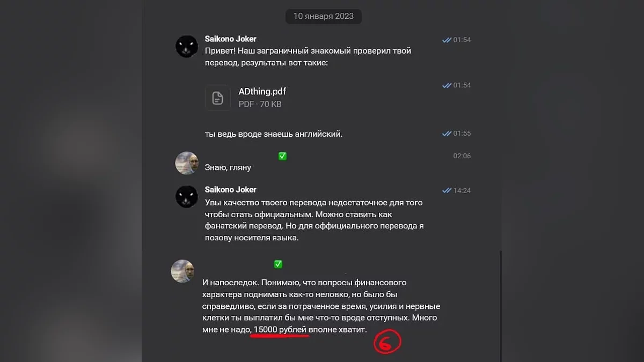Click the avatar beside the last long message
The height and width of the screenshot is (362, 644).
tap(182, 271)
